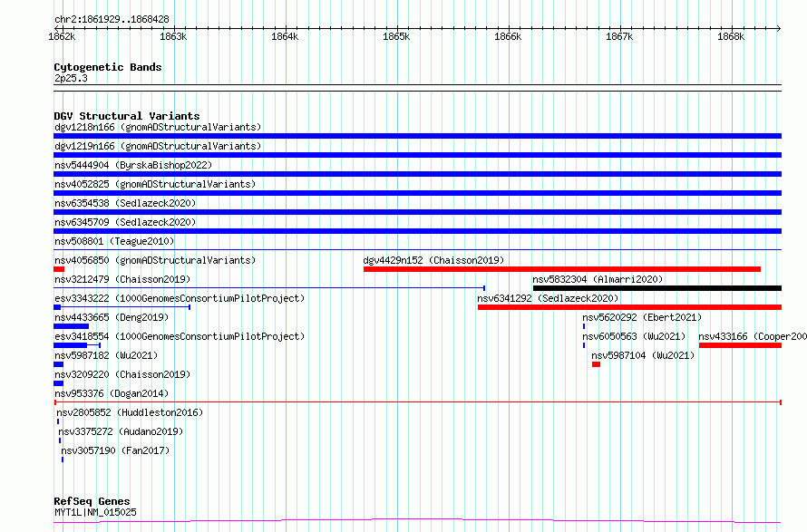Open the nsv433166 Cooper label
Viewport: 807px width, 532px height.
pos(753,336)
